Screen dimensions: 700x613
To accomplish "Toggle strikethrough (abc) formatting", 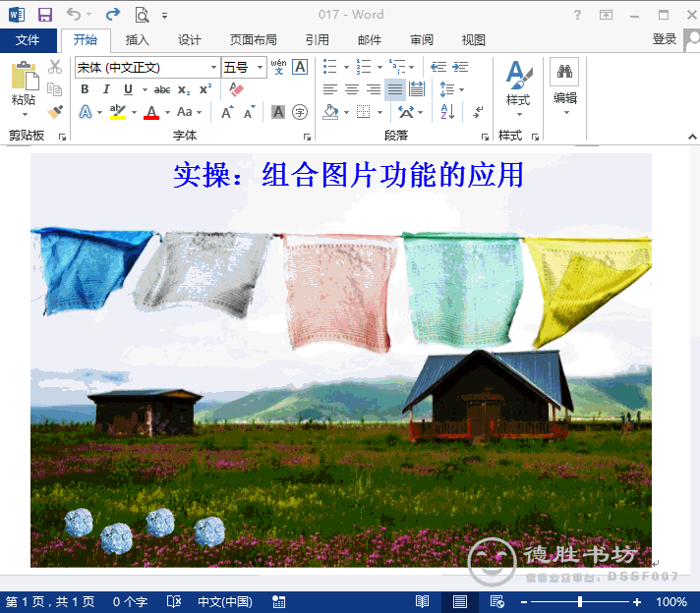I will point(162,89).
